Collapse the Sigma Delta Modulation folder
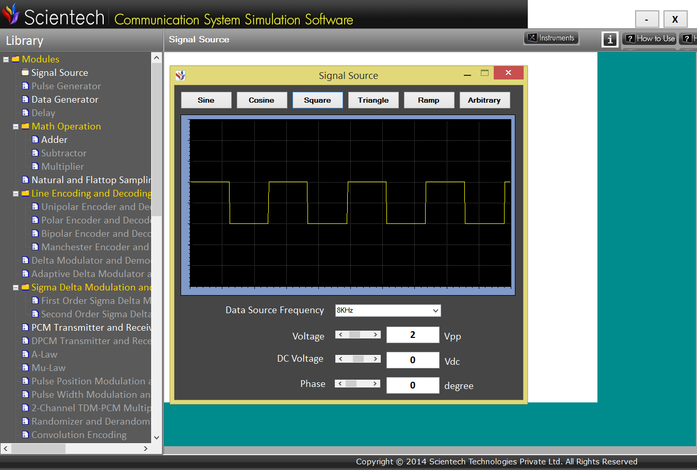The width and height of the screenshot is (697, 470). [16, 288]
